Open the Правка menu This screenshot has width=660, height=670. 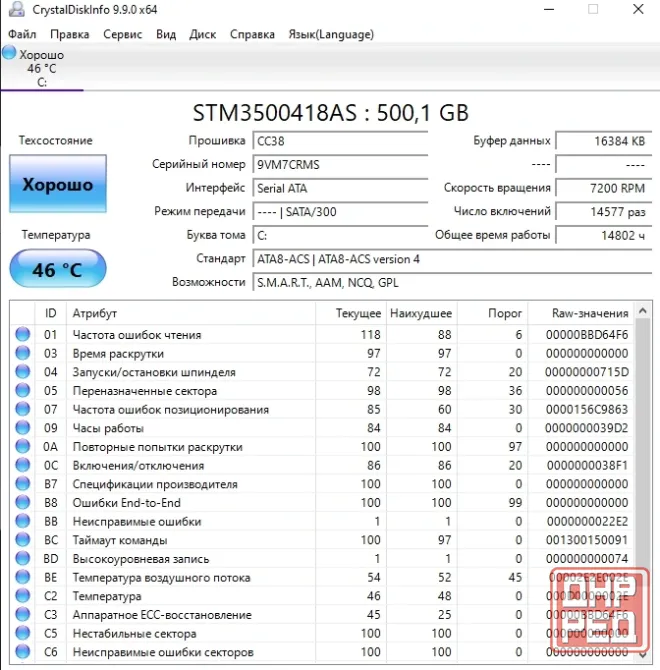click(x=70, y=34)
